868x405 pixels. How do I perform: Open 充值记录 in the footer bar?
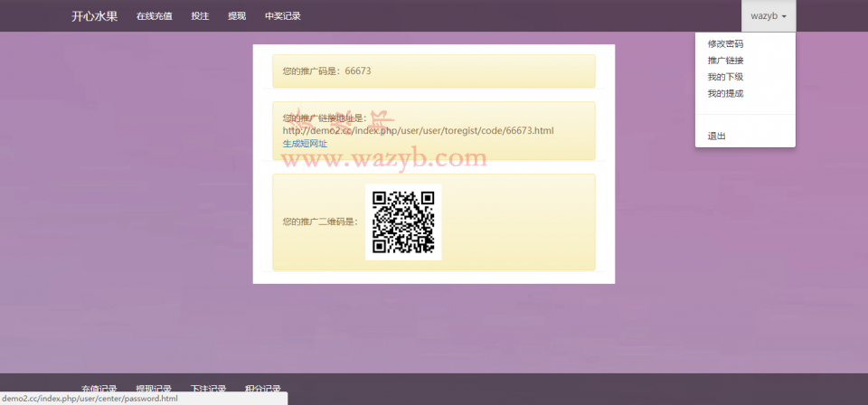(99, 389)
